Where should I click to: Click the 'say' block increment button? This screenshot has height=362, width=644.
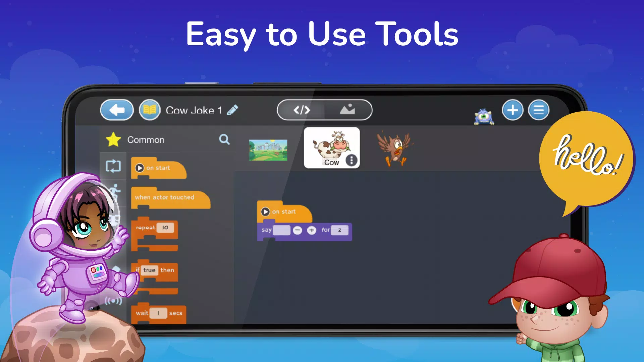(311, 230)
